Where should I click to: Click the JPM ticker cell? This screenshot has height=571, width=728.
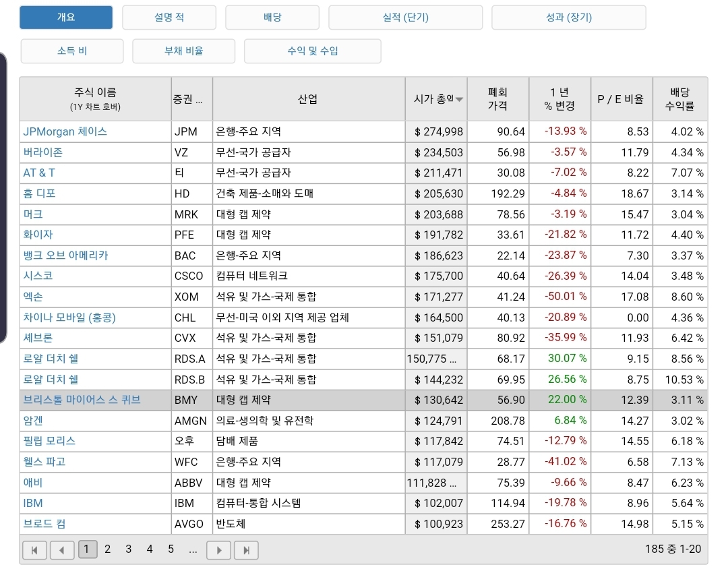pos(191,132)
